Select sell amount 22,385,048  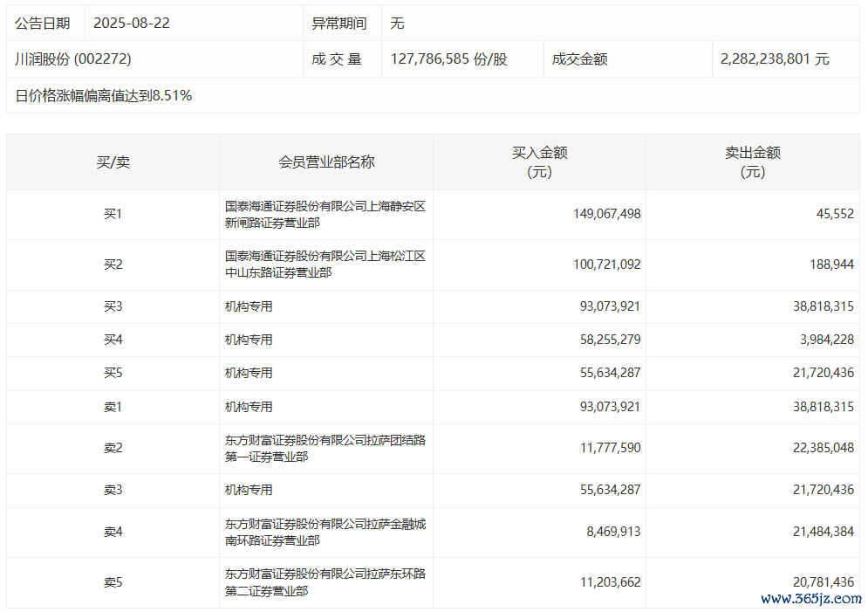pyautogui.click(x=824, y=448)
